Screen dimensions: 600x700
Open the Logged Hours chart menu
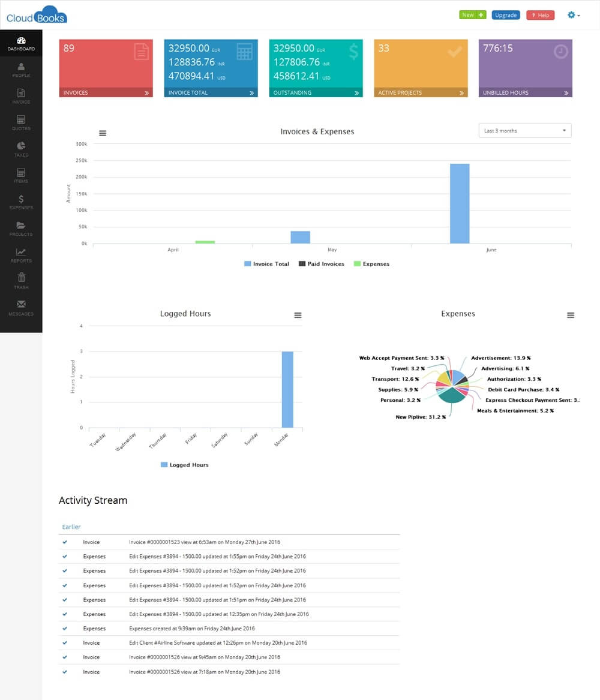coord(298,316)
